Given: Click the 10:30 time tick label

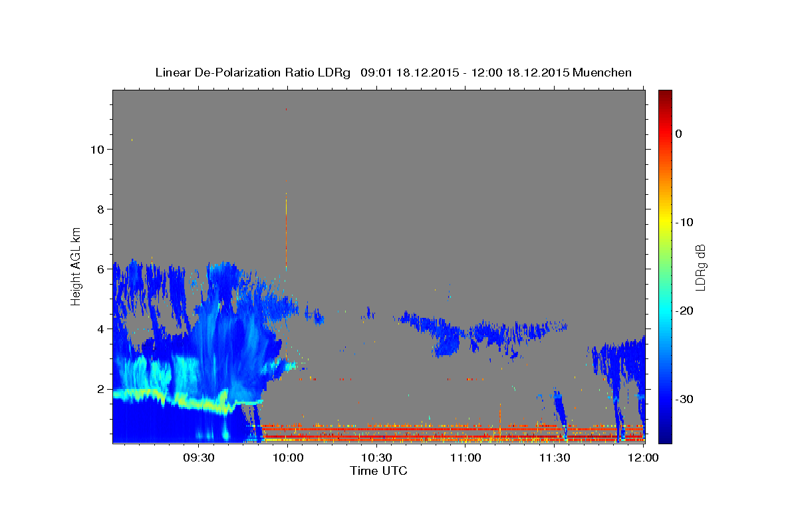Looking at the screenshot, I should click(376, 458).
